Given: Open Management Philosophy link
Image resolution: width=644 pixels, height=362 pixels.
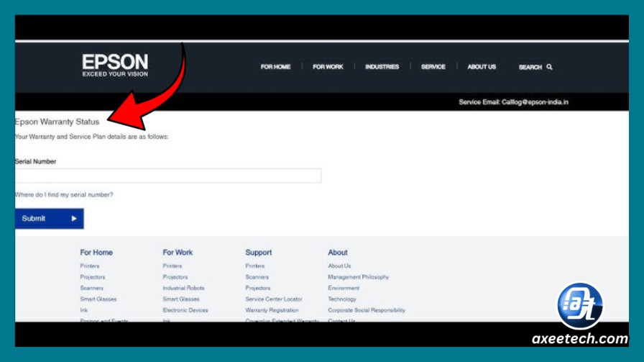Looking at the screenshot, I should (358, 277).
